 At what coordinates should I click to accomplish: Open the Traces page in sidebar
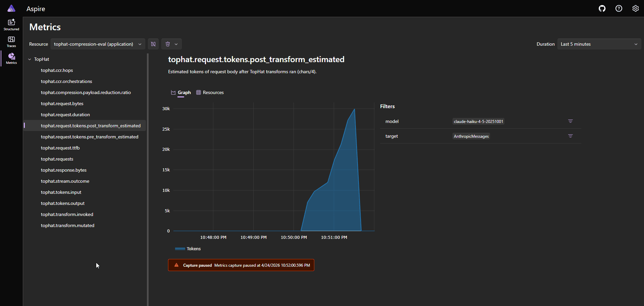coord(11,42)
